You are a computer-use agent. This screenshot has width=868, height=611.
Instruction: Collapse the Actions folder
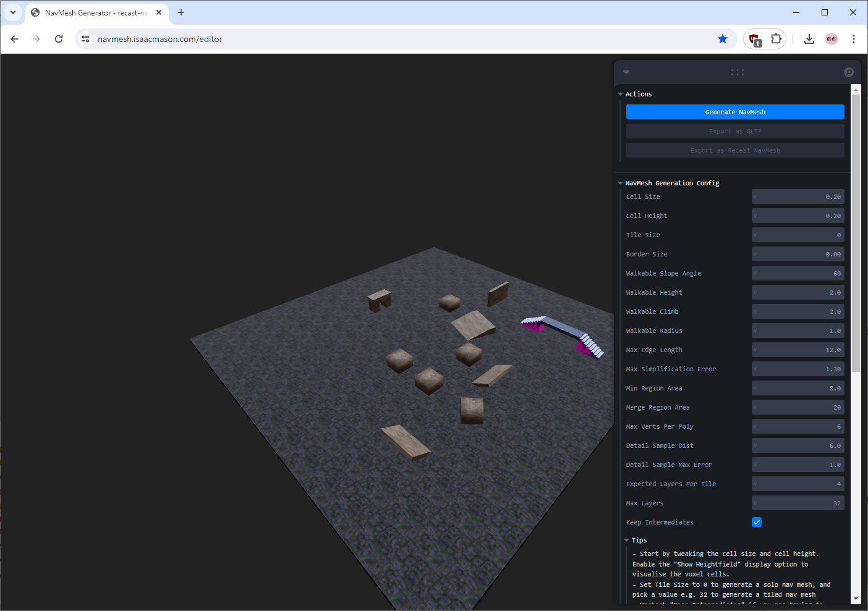pyautogui.click(x=621, y=94)
